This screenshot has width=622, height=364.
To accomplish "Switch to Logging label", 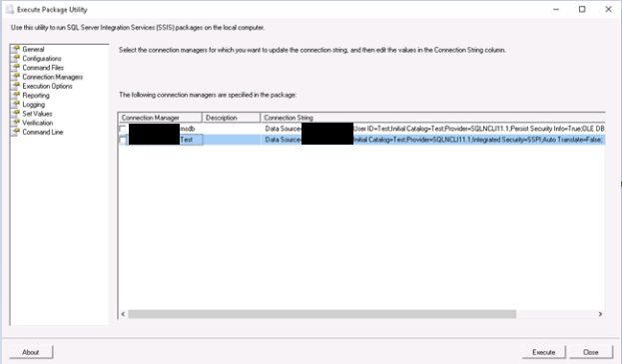I will pyautogui.click(x=34, y=105).
